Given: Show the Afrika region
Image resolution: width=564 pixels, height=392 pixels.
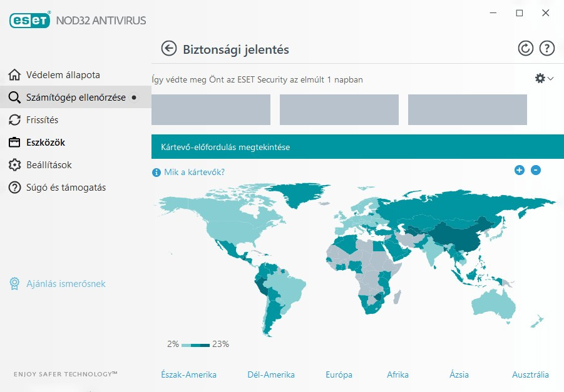Looking at the screenshot, I should [x=397, y=374].
